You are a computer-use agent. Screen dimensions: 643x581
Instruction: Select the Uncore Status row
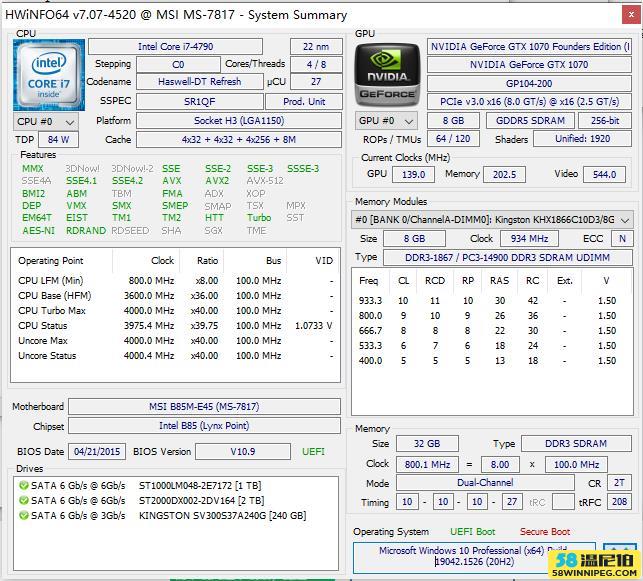pyautogui.click(x=176, y=355)
